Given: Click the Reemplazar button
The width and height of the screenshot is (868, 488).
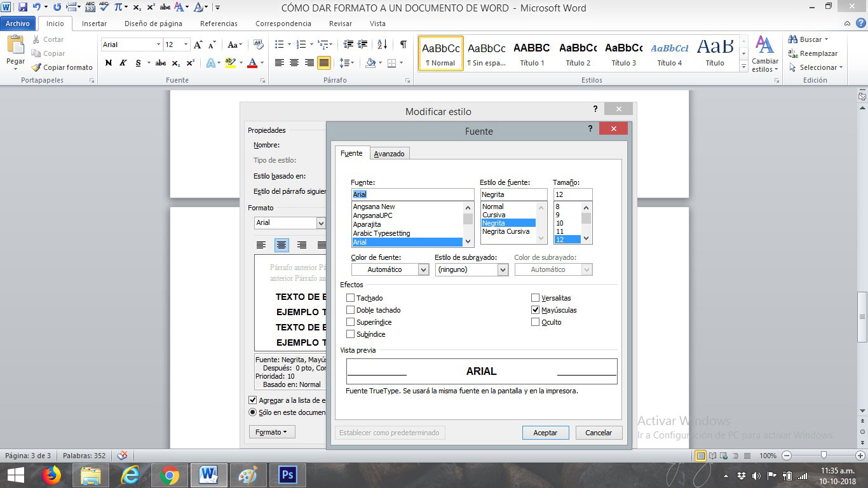Looking at the screenshot, I should 813,53.
